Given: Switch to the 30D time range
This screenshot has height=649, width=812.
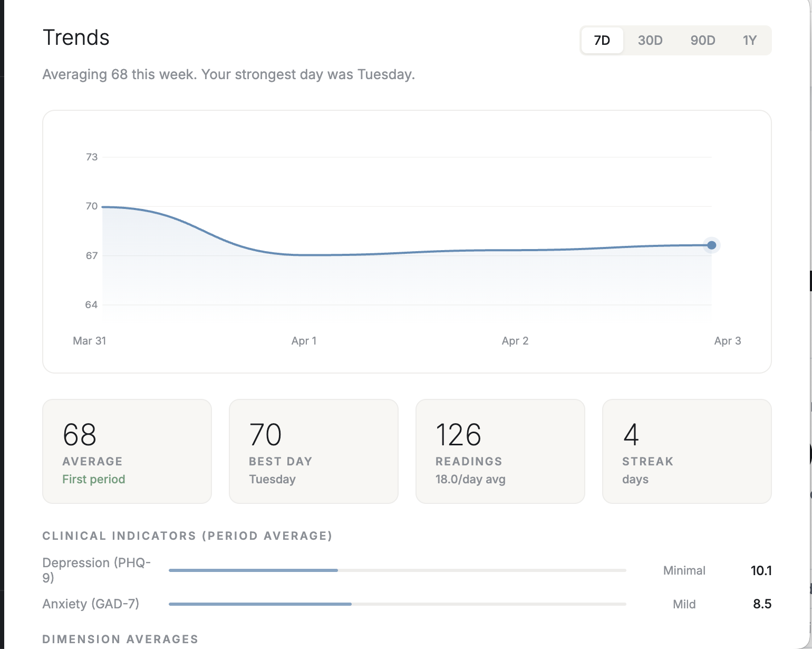Looking at the screenshot, I should pyautogui.click(x=651, y=40).
